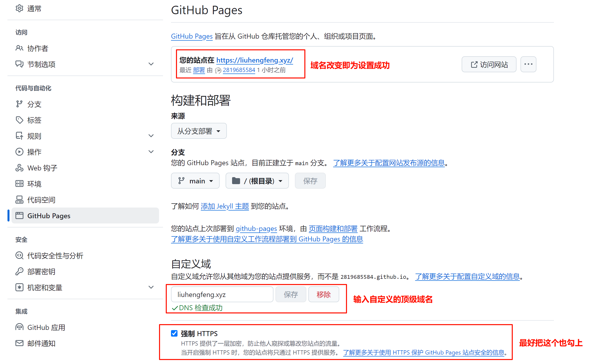Select Web 钩子 in the sidebar

coord(42,168)
